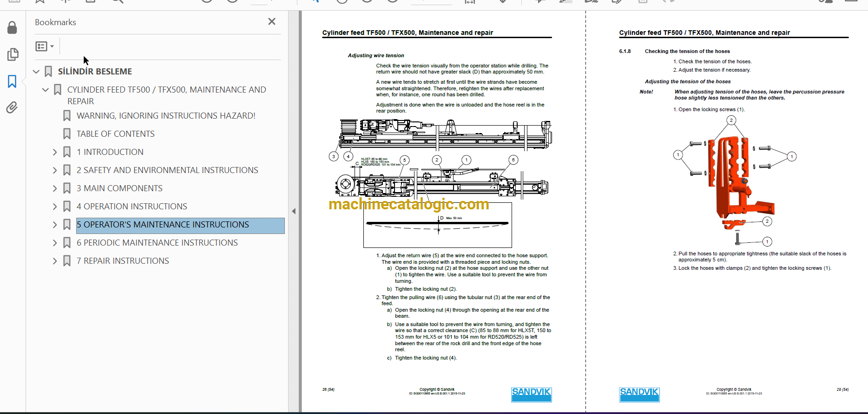Click '1. Open the locking screws (1).' step
Screen dimensions: 868x414
pos(709,109)
